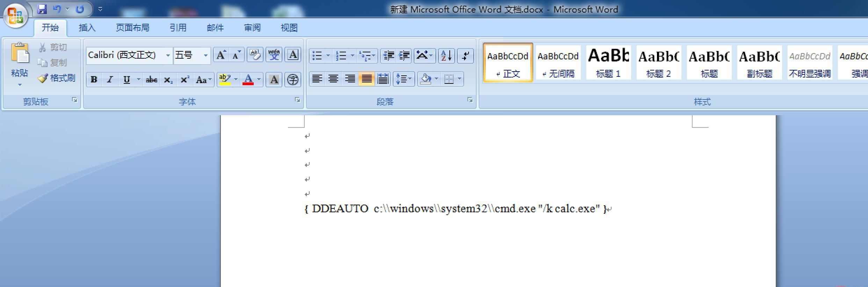Sort text with A-Z icon
Viewport: 868px width, 287px height.
(x=446, y=56)
